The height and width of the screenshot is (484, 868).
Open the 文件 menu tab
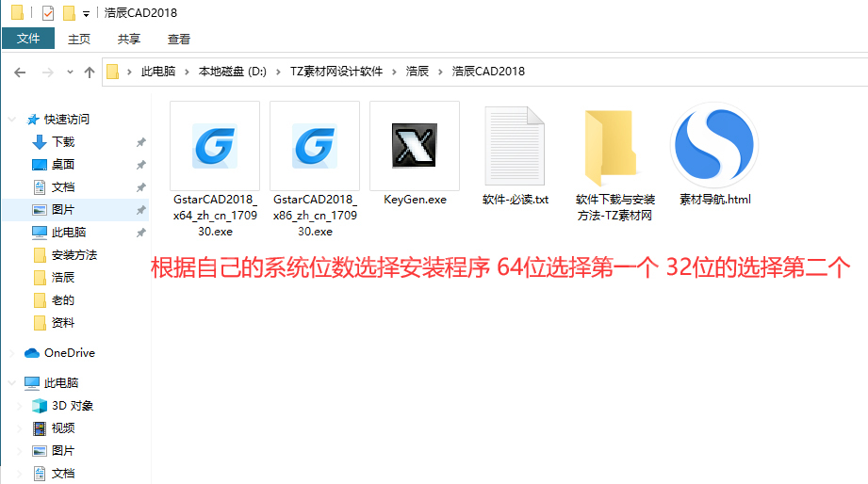coord(28,39)
